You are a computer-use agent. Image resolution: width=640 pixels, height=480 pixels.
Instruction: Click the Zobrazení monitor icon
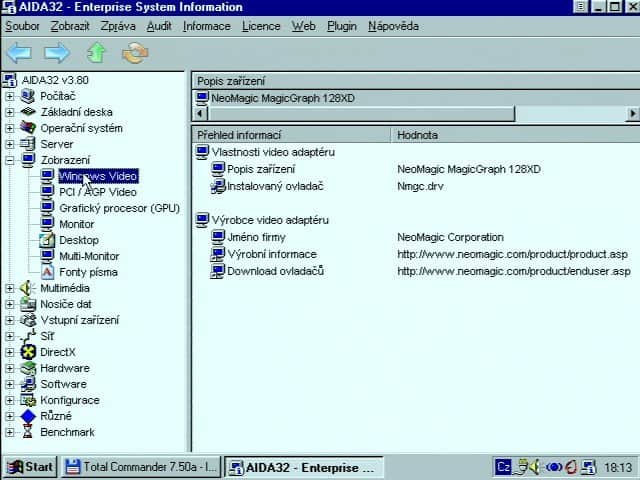click(28, 160)
